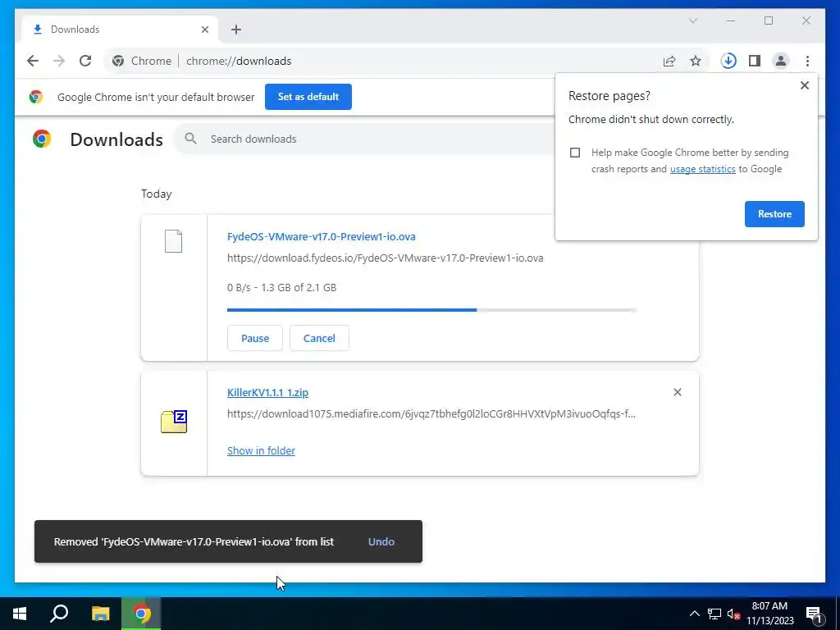Go back with the browser back arrow
The image size is (840, 630).
coord(33,61)
